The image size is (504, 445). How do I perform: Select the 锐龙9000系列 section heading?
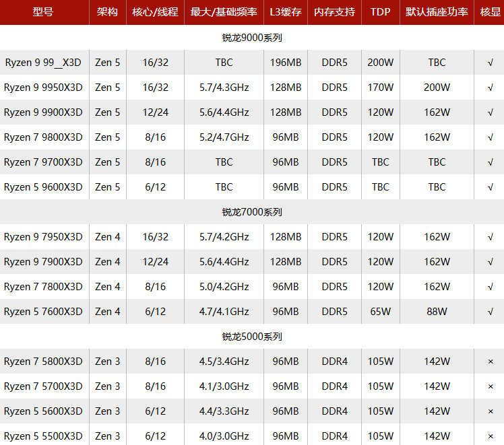click(x=252, y=38)
